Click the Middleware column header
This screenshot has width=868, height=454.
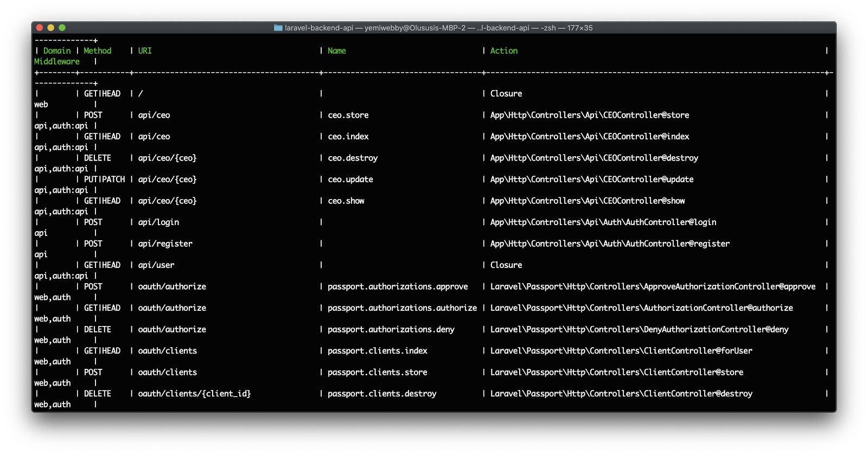[57, 61]
